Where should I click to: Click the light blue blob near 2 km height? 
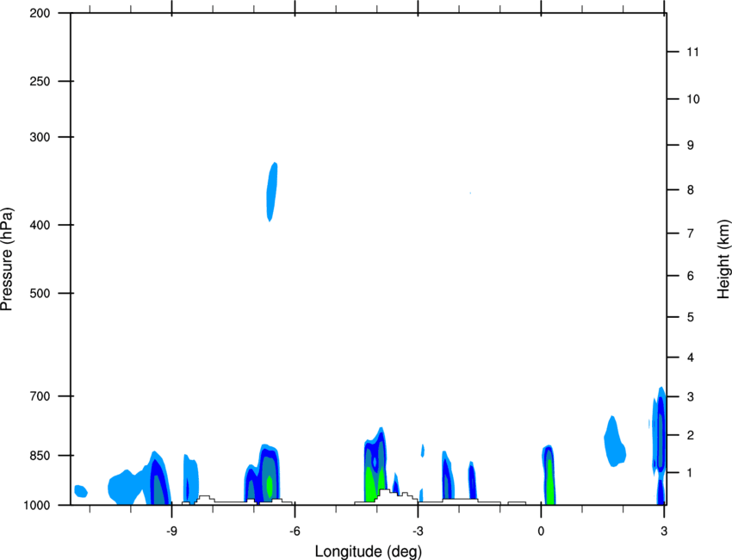(614, 442)
